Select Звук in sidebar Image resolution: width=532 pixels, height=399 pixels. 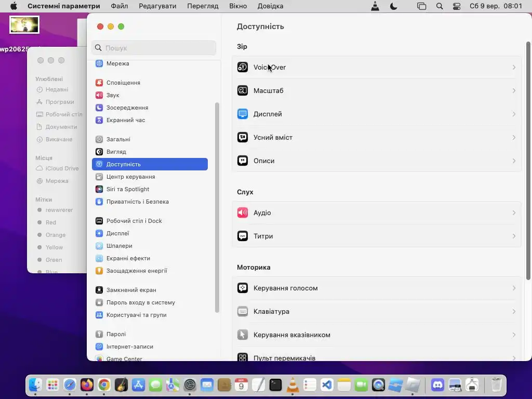150,96
